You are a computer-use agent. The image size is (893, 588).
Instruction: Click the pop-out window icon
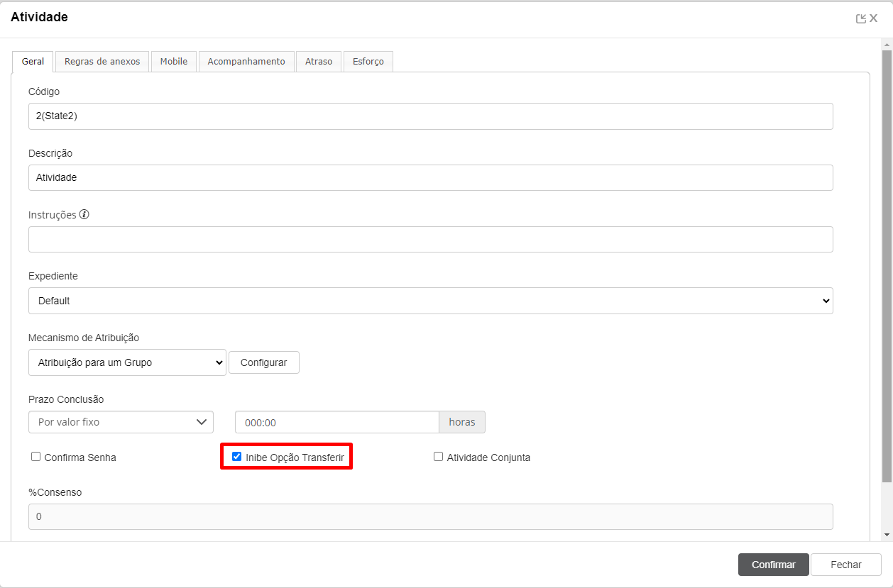tap(861, 19)
